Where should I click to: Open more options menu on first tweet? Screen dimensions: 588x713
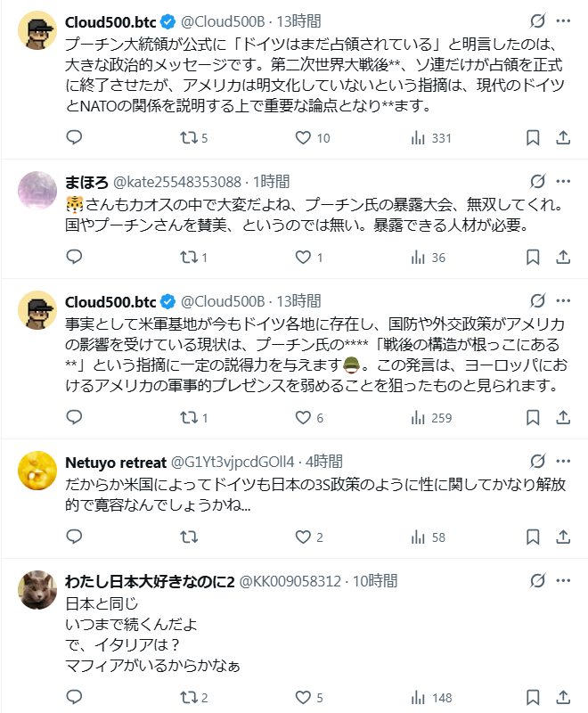point(563,20)
